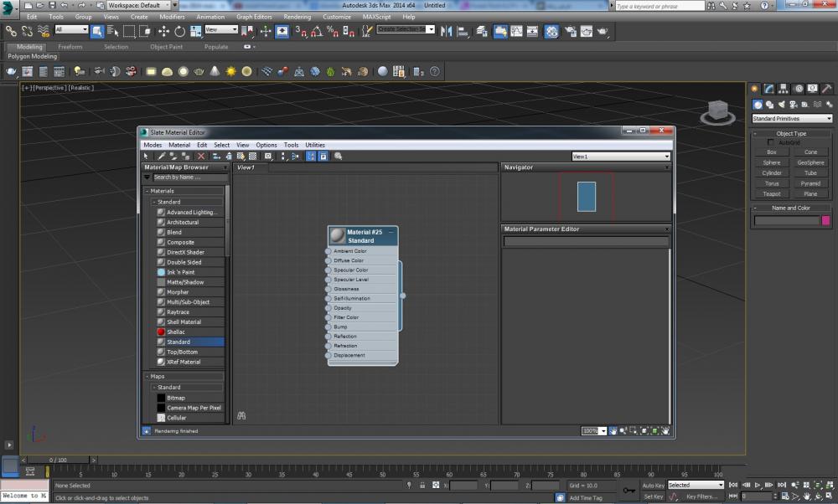
Task: Collapse the Materials group in browser
Action: tap(147, 191)
